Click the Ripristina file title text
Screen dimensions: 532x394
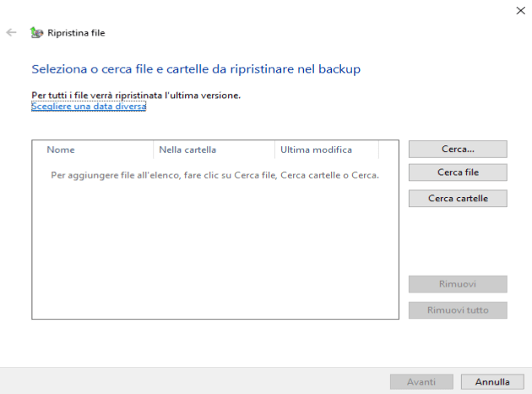(77, 33)
